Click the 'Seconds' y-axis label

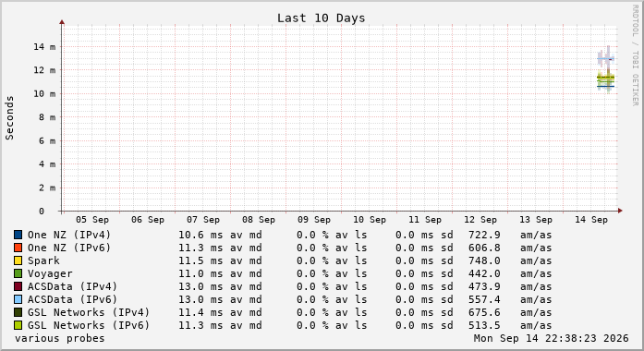pos(9,118)
